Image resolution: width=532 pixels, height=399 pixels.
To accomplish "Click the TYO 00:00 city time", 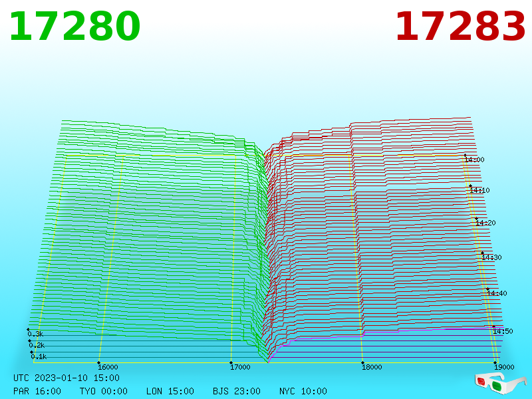I will [x=104, y=391].
